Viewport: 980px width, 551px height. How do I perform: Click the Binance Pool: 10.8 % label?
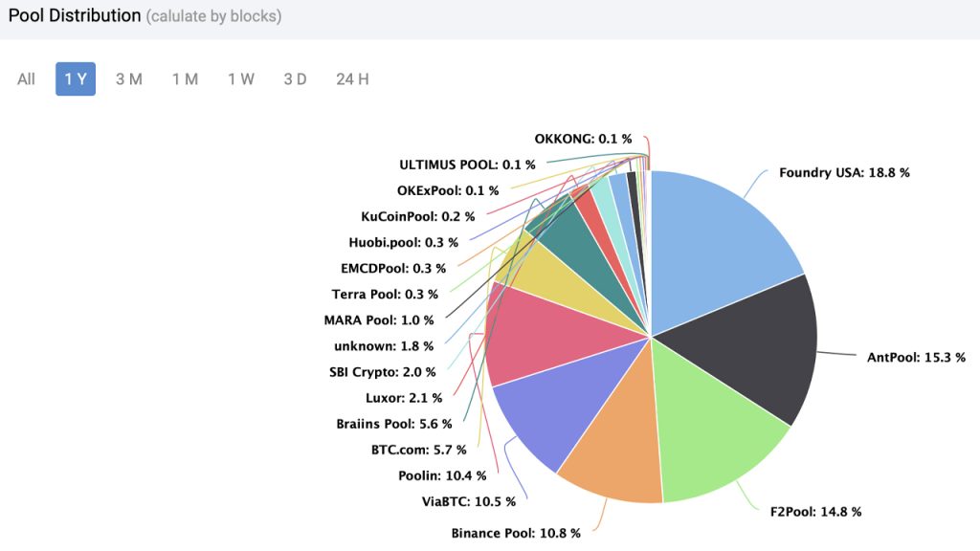(x=516, y=533)
